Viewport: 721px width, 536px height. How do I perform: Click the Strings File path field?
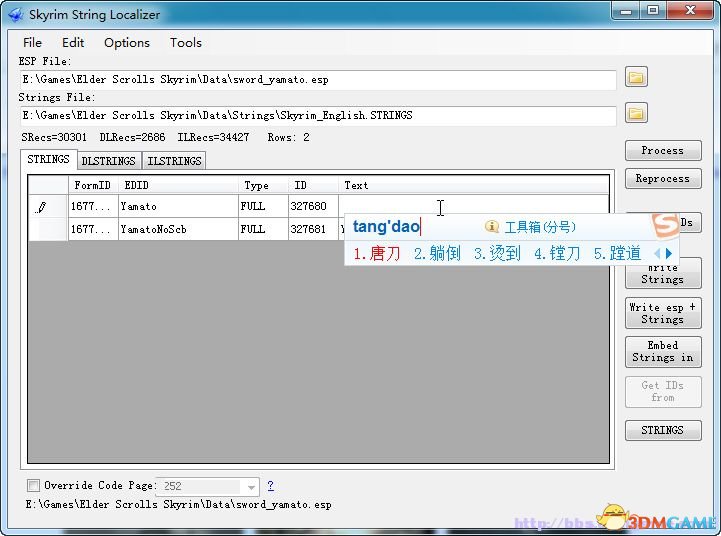click(318, 116)
